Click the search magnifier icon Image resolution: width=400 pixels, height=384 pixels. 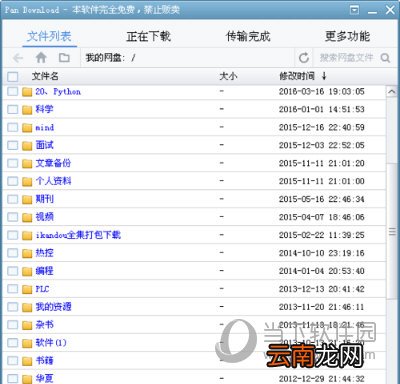[385, 58]
